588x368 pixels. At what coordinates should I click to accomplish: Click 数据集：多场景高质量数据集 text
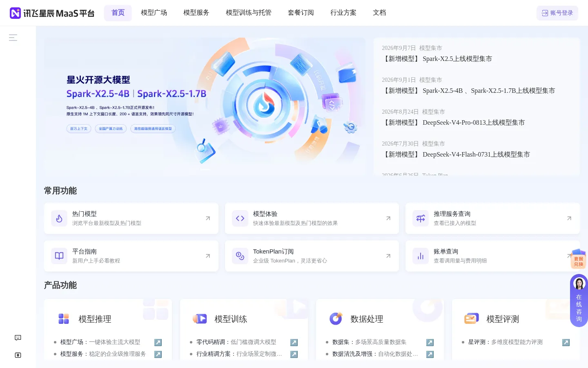[x=370, y=342]
